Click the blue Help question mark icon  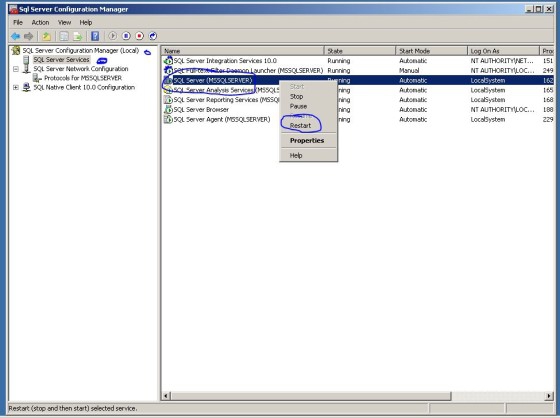tap(95, 36)
